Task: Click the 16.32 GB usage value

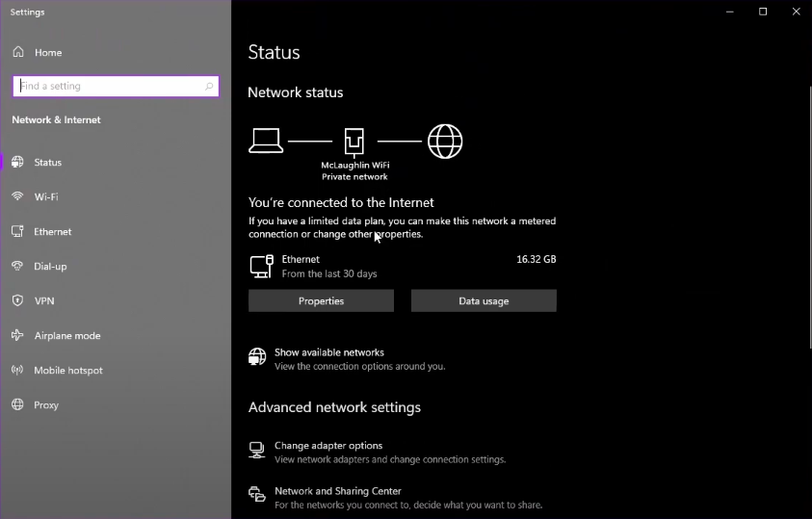Action: click(536, 259)
